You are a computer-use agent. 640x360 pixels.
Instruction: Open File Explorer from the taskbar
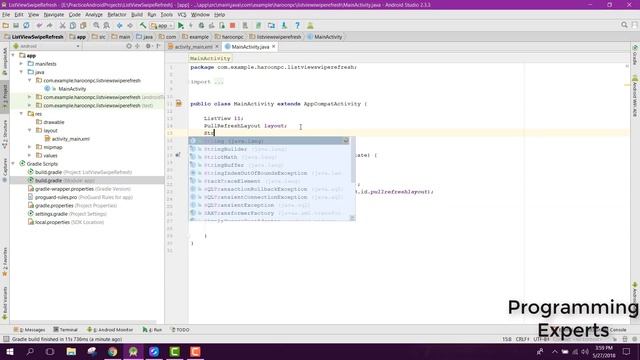[71, 351]
